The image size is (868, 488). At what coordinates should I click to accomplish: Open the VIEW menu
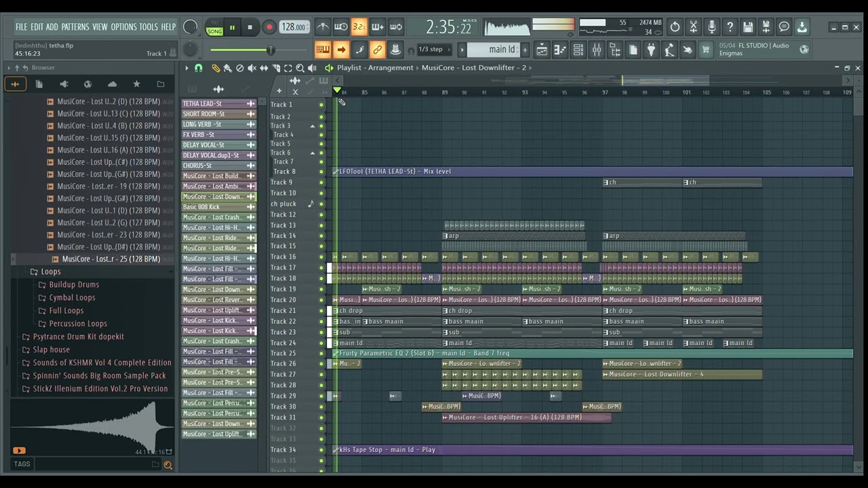coord(100,27)
